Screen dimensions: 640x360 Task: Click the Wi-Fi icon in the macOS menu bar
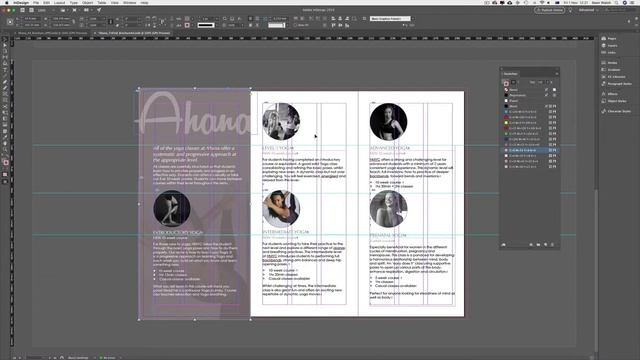click(542, 2)
